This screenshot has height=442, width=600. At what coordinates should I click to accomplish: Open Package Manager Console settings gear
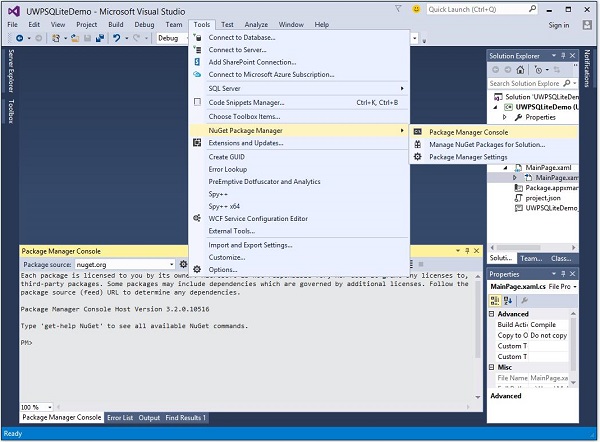(x=183, y=264)
